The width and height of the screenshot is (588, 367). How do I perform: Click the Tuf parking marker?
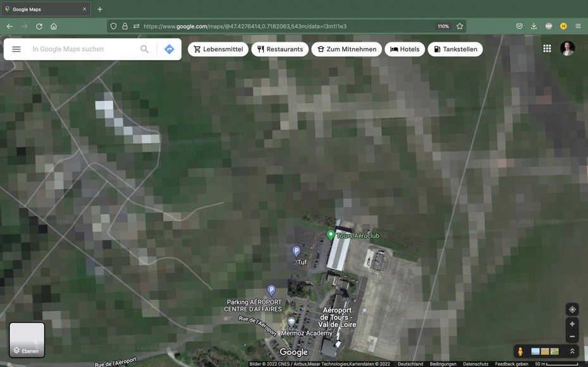[x=296, y=251]
